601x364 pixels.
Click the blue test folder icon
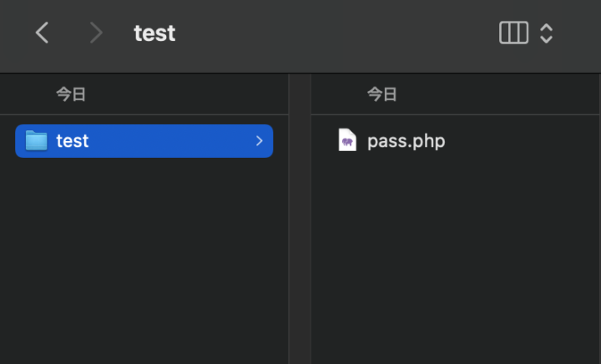coord(37,140)
